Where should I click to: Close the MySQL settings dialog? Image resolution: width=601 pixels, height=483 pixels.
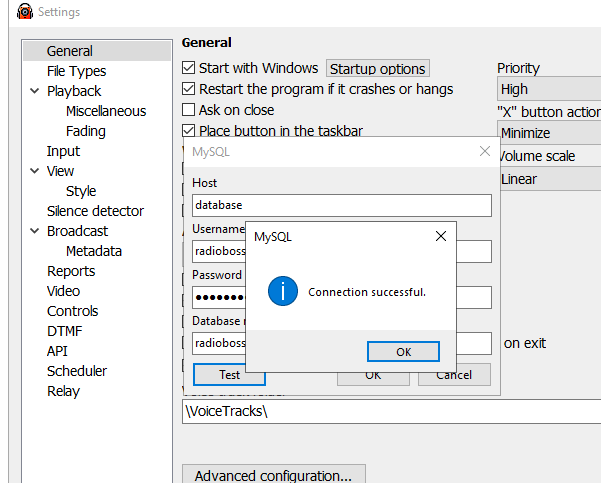click(x=485, y=152)
